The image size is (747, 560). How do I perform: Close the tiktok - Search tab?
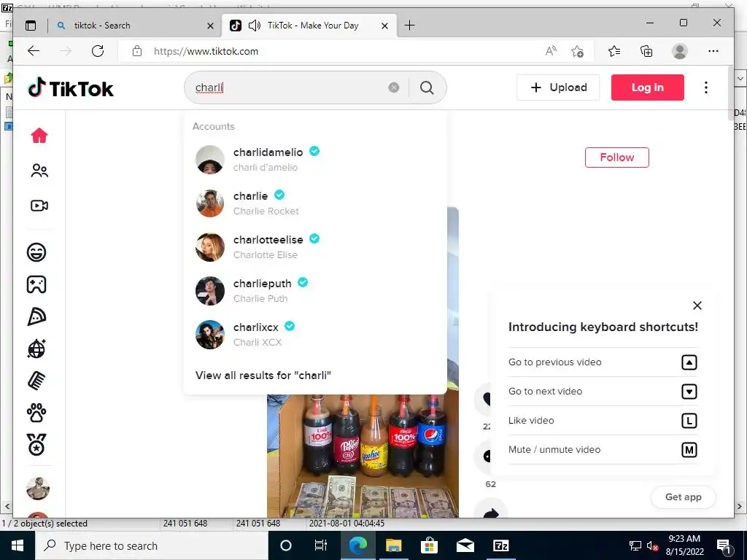point(210,26)
